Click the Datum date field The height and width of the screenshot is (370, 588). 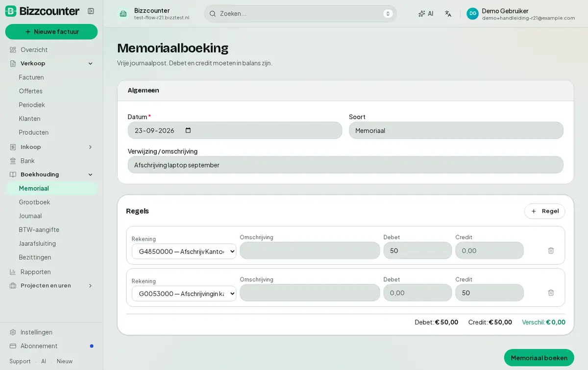pos(235,130)
